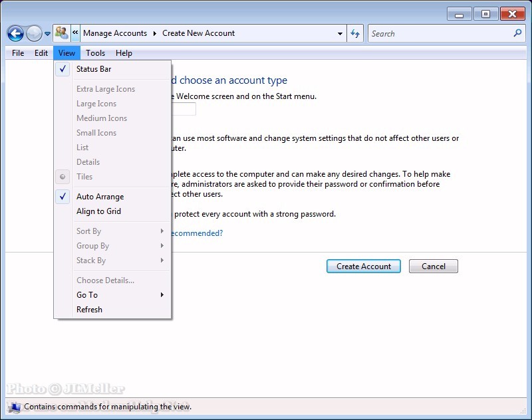This screenshot has height=420, width=532.
Task: Open the File menu
Action: pos(18,53)
